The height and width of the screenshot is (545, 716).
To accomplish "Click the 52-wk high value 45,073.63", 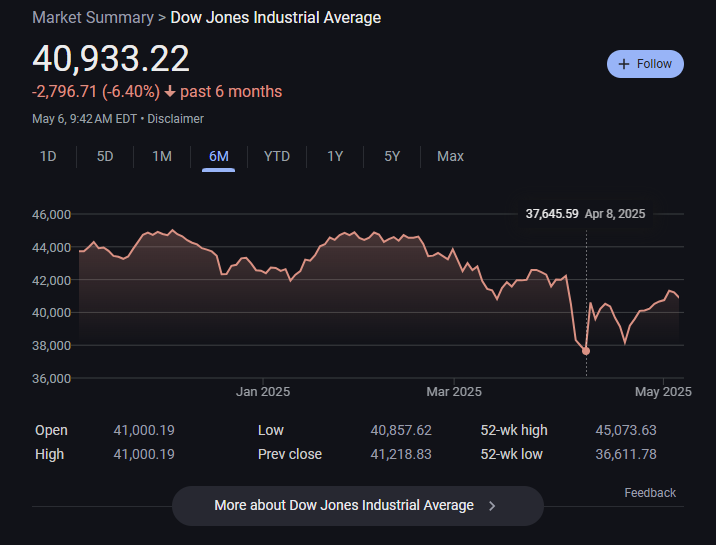I will (626, 430).
